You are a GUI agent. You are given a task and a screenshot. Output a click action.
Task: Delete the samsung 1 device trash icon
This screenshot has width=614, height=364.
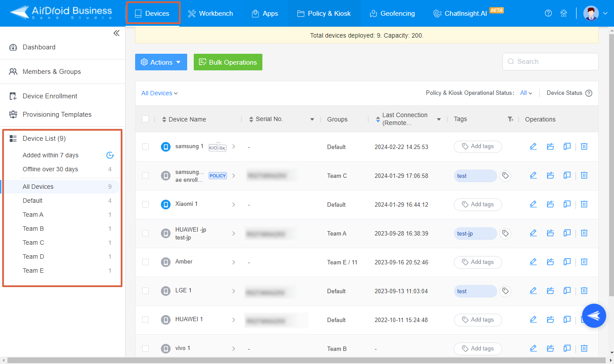[584, 146]
